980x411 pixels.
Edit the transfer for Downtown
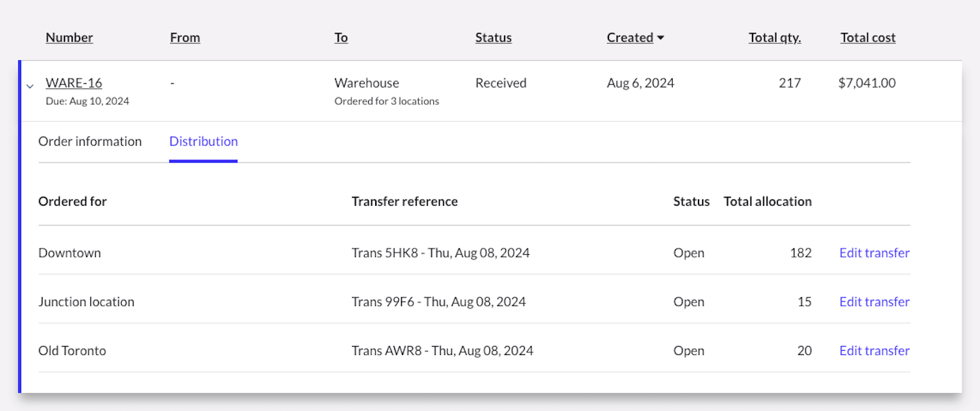pos(874,252)
